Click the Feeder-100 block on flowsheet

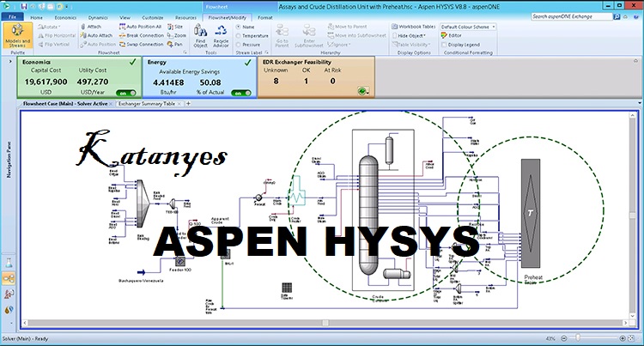[x=180, y=261]
